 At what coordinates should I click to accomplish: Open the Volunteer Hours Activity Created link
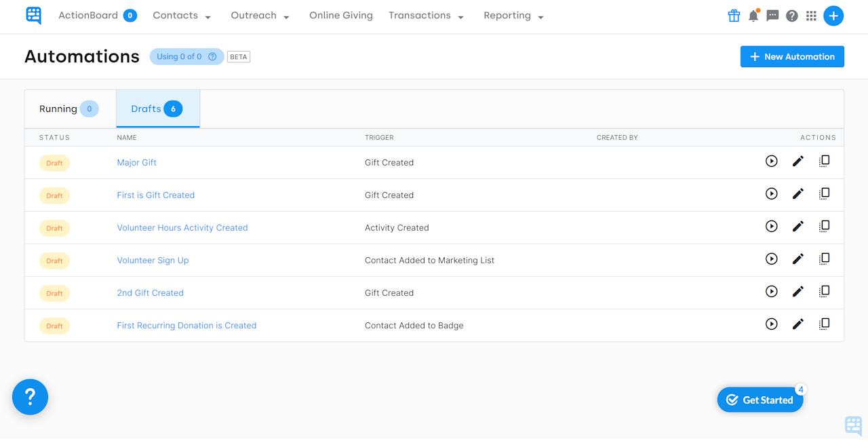point(182,228)
